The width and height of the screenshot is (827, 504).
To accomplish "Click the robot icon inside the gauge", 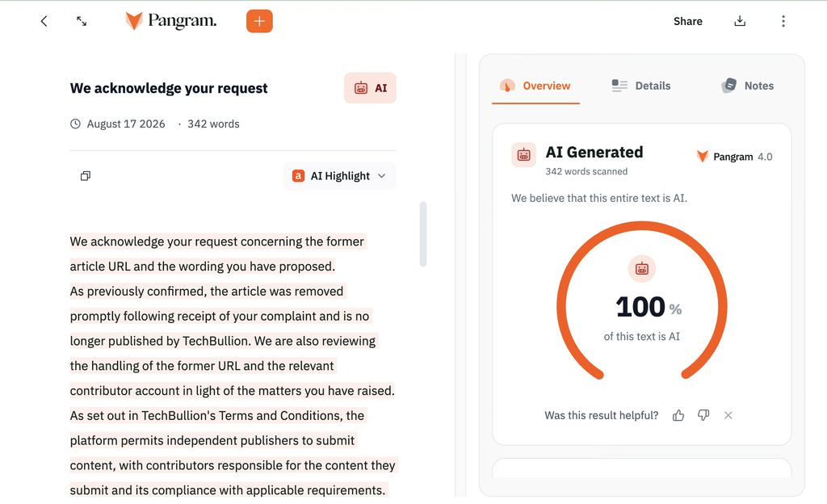I will [x=642, y=269].
